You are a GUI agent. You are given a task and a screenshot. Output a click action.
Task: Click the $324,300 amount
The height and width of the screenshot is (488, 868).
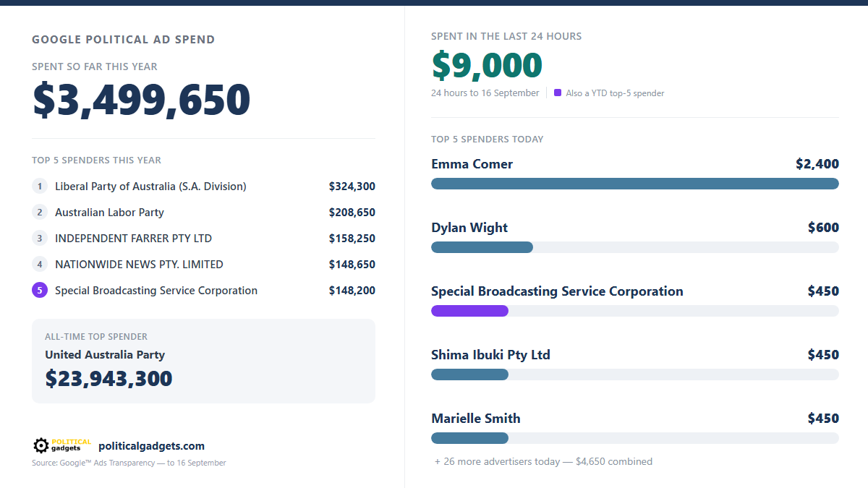pyautogui.click(x=352, y=187)
